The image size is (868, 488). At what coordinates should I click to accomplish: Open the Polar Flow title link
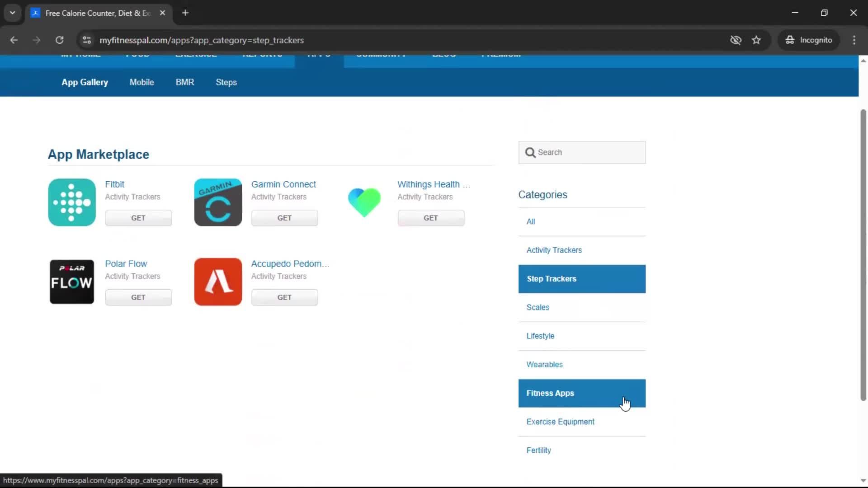(126, 264)
